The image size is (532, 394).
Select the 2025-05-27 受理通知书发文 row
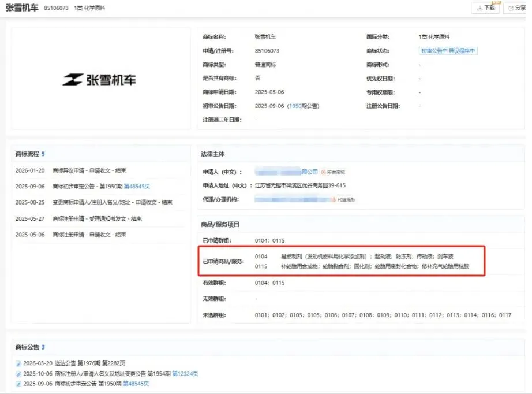[x=78, y=219]
